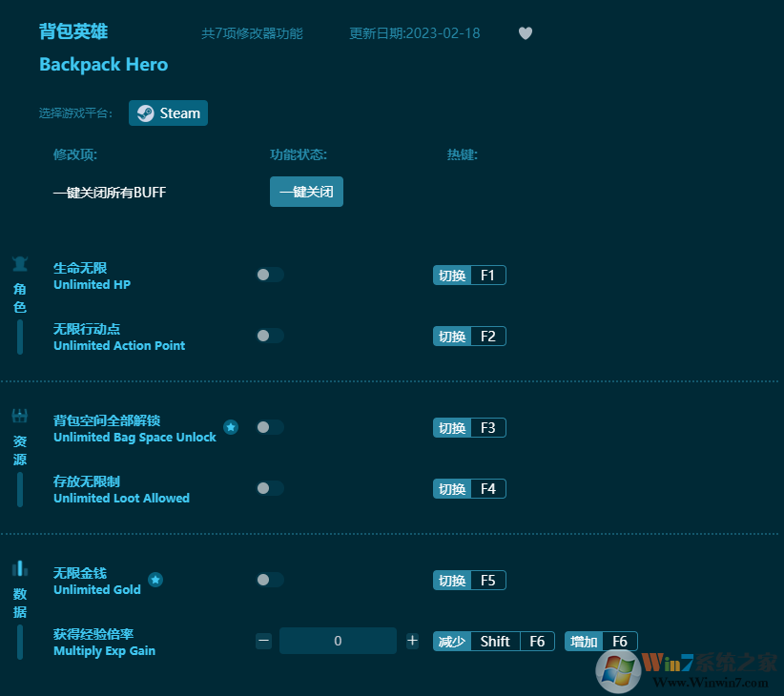
Task: Click the F2 切换 hotkey button
Action: (469, 336)
